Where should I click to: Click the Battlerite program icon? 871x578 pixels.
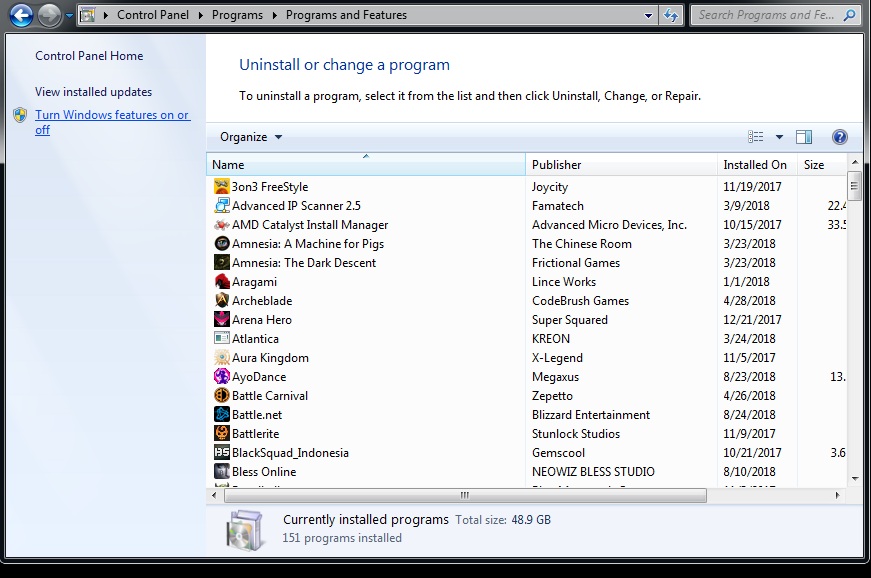point(222,434)
